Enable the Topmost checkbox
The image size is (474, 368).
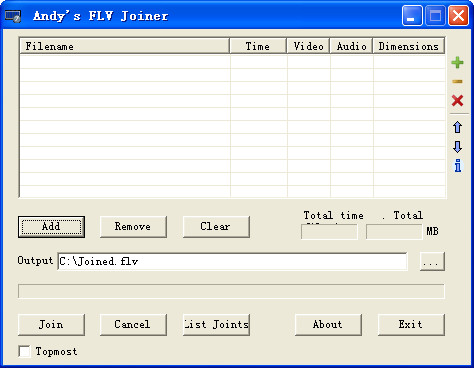[25, 351]
